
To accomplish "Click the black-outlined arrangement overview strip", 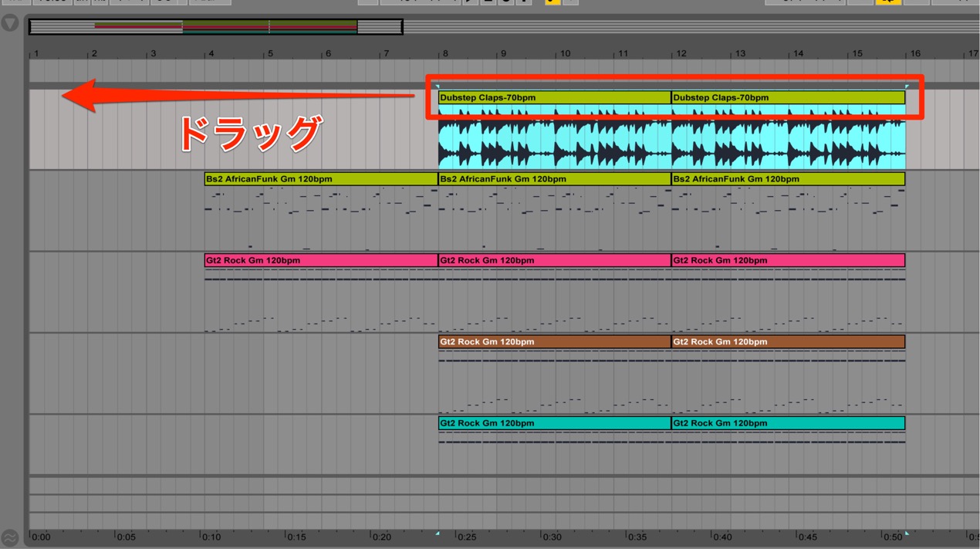I will point(215,27).
